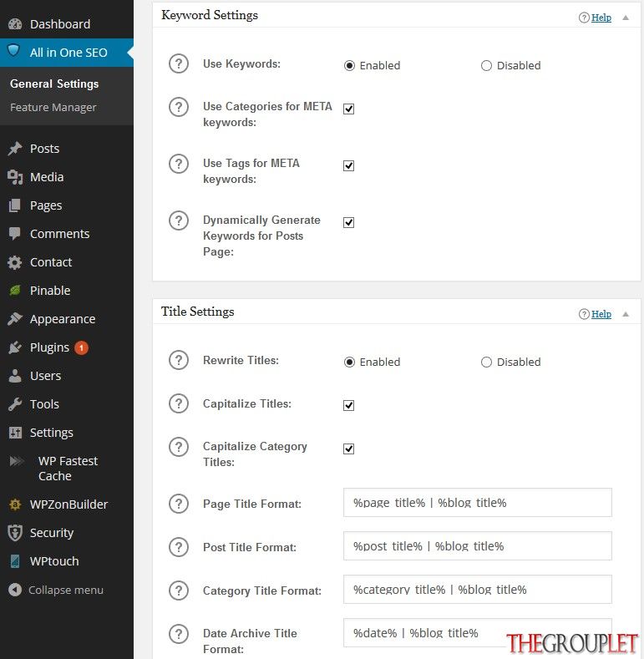This screenshot has width=644, height=659.
Task: Click the All in One SEO shield icon
Action: point(14,51)
